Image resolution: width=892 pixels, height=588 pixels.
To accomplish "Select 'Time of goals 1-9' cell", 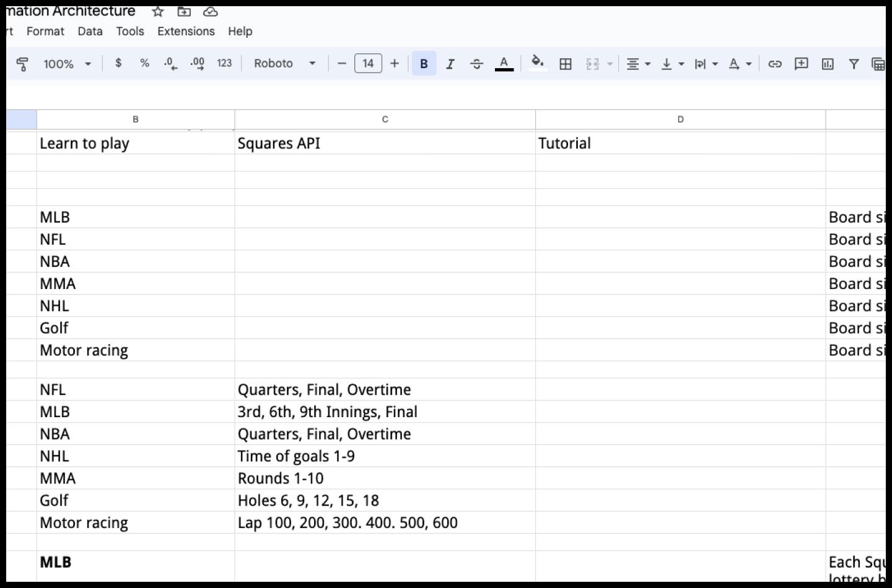I will point(385,456).
